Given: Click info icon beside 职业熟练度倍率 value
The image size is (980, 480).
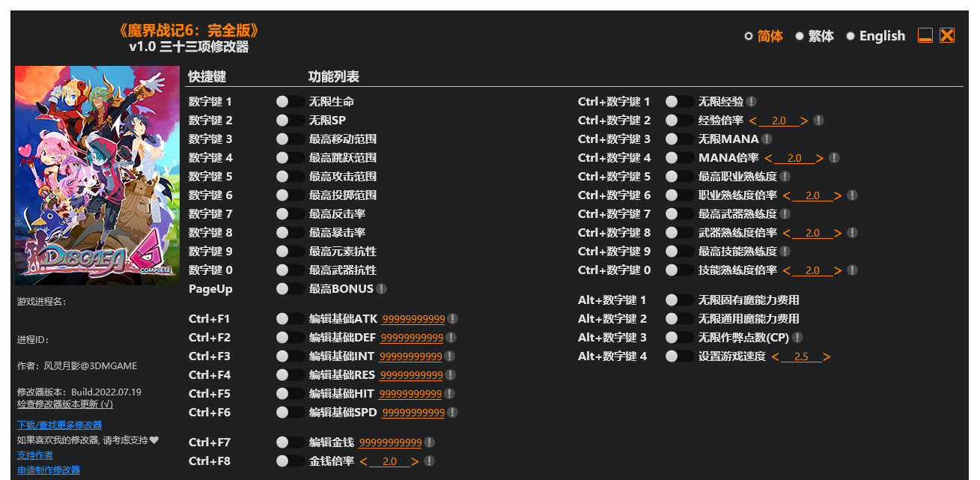Looking at the screenshot, I should pos(852,195).
